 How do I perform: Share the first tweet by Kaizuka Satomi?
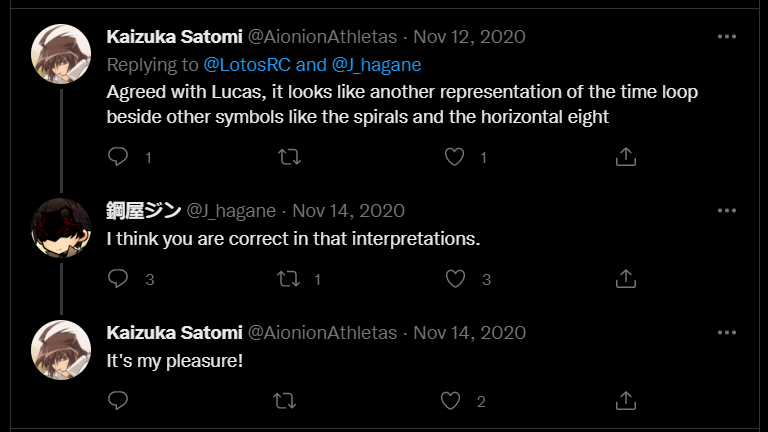(x=625, y=157)
